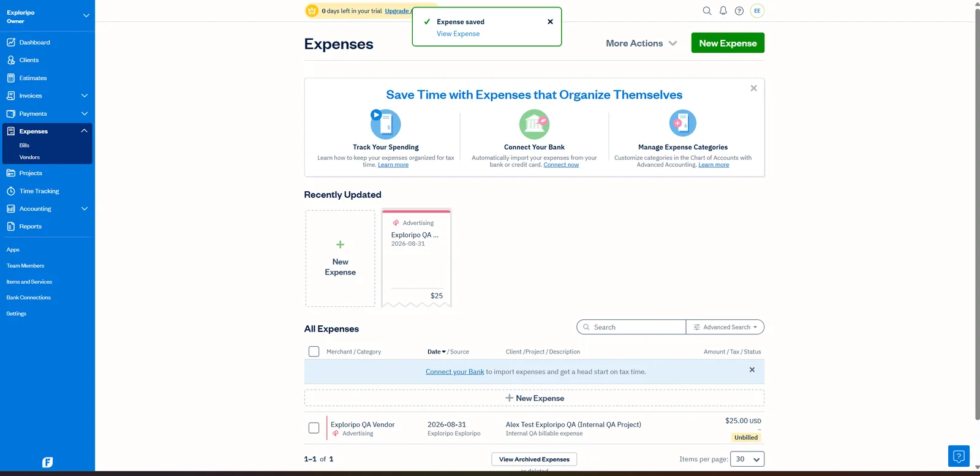Expand the Invoices submenu chevron
This screenshot has width=980, height=476.
click(85, 96)
